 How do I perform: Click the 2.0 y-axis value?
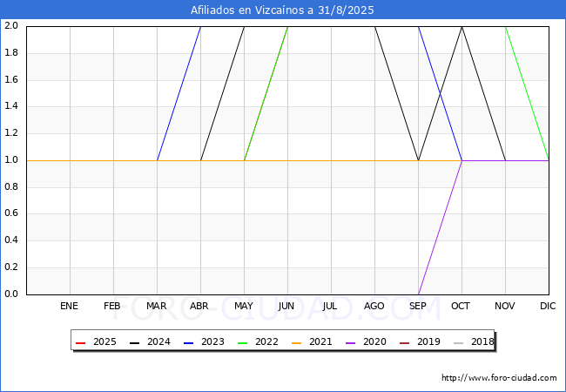[x=11, y=25]
